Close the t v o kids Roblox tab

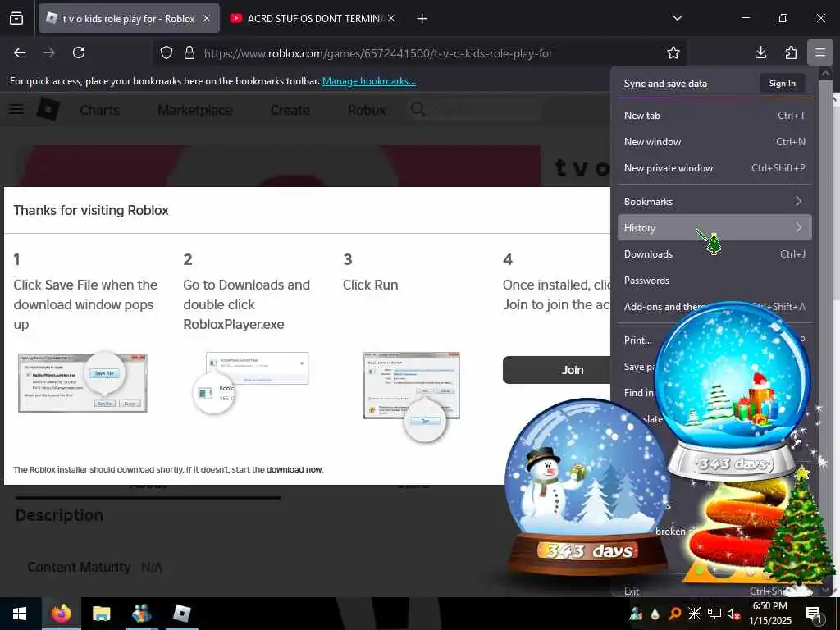(x=207, y=19)
